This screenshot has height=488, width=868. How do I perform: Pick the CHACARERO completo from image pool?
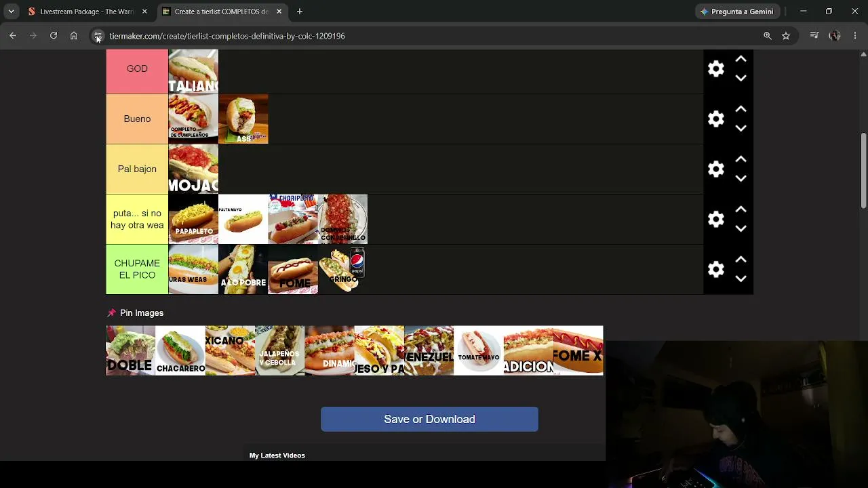(180, 350)
